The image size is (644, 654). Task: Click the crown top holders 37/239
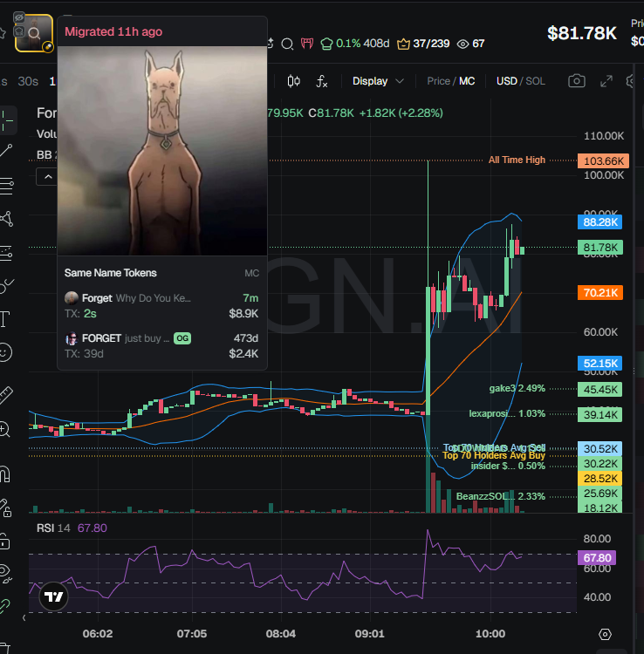(423, 44)
